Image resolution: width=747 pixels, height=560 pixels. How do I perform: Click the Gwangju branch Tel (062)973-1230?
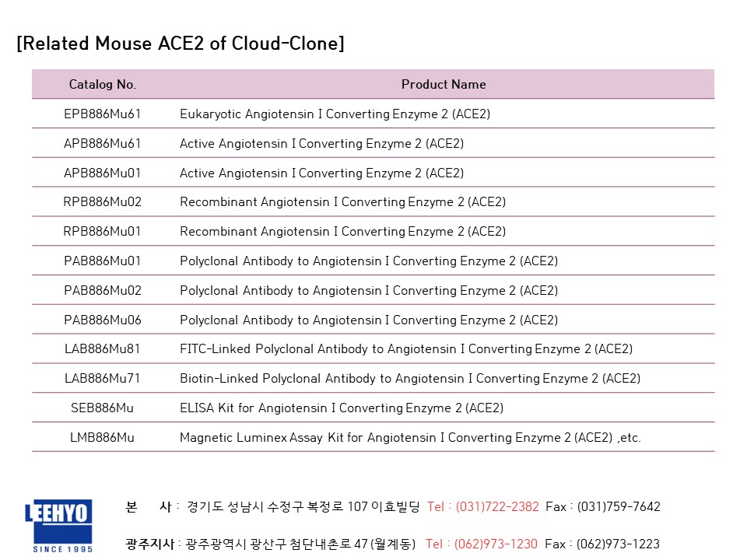481,544
